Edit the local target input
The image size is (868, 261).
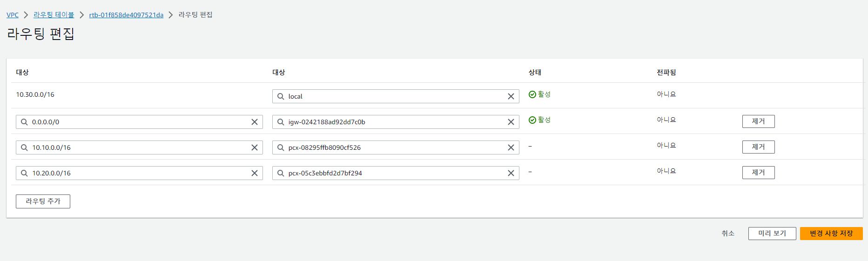(x=396, y=96)
